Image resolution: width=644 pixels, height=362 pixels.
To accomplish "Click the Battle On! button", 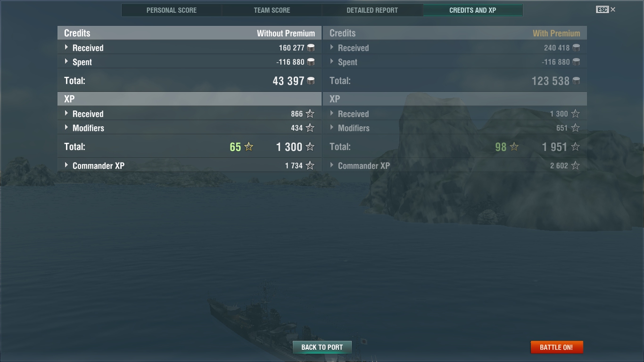I will [556, 347].
